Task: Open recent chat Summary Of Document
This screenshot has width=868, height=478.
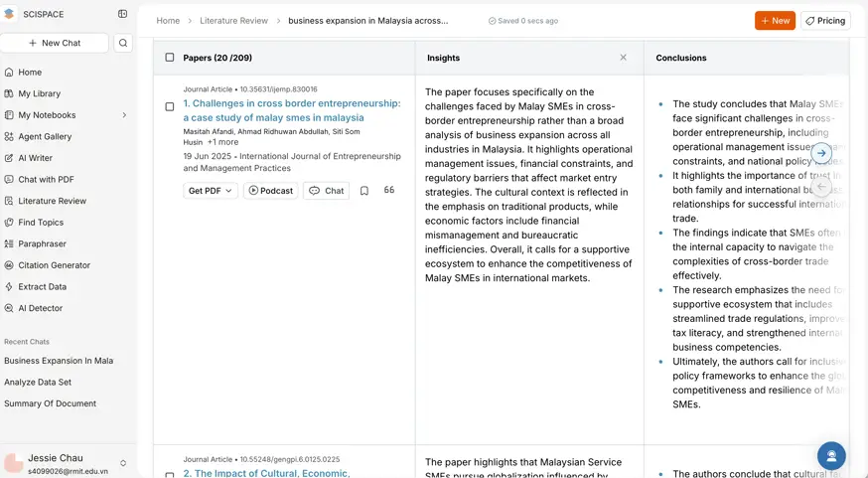Action: (51, 403)
